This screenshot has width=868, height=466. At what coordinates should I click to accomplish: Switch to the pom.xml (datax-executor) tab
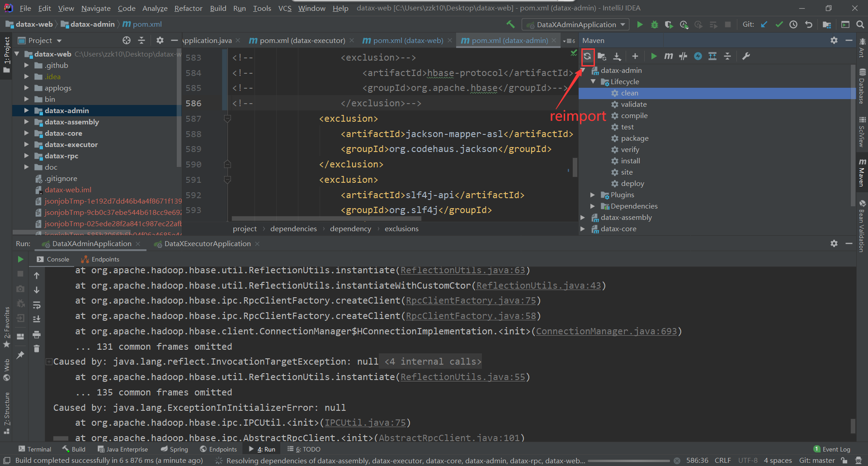point(302,40)
